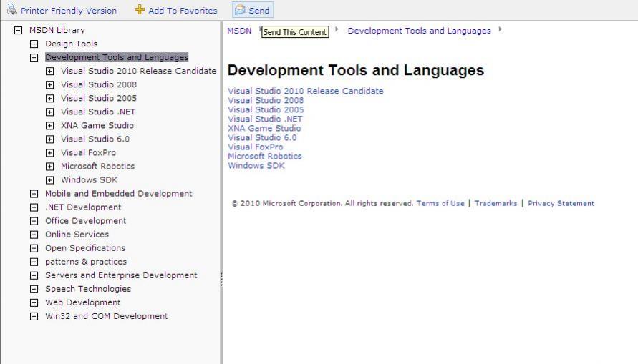Image resolution: width=638 pixels, height=364 pixels.
Task: Select Online Services tree item
Action: (x=77, y=235)
